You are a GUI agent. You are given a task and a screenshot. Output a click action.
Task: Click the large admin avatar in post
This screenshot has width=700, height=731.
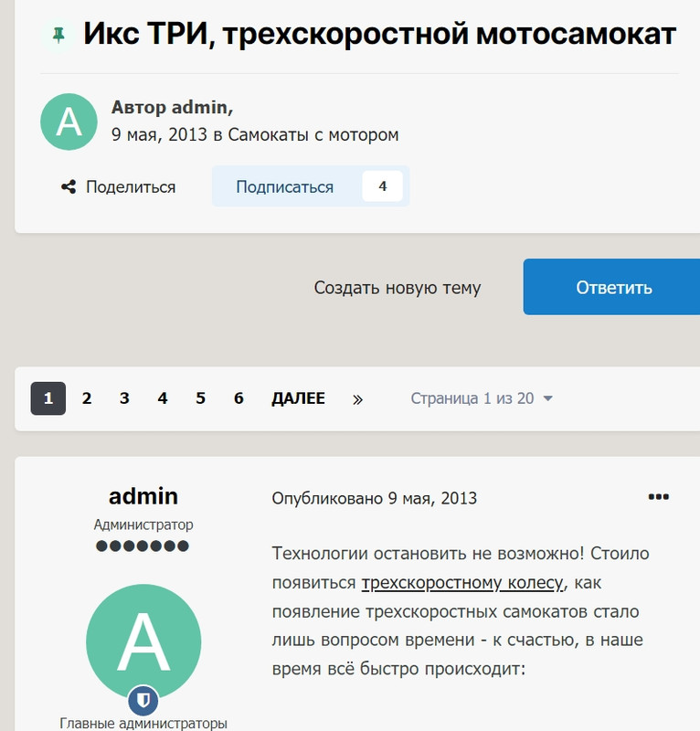(x=143, y=641)
